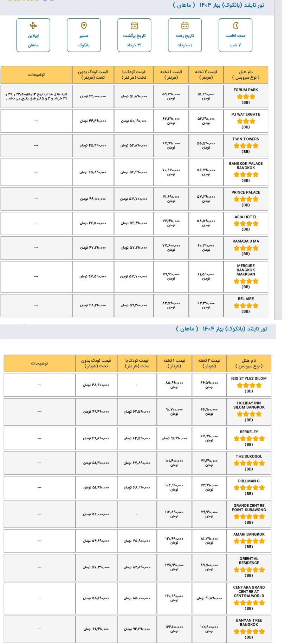
Task: Click the FORUM PARK description note text
Action: (x=36, y=96)
